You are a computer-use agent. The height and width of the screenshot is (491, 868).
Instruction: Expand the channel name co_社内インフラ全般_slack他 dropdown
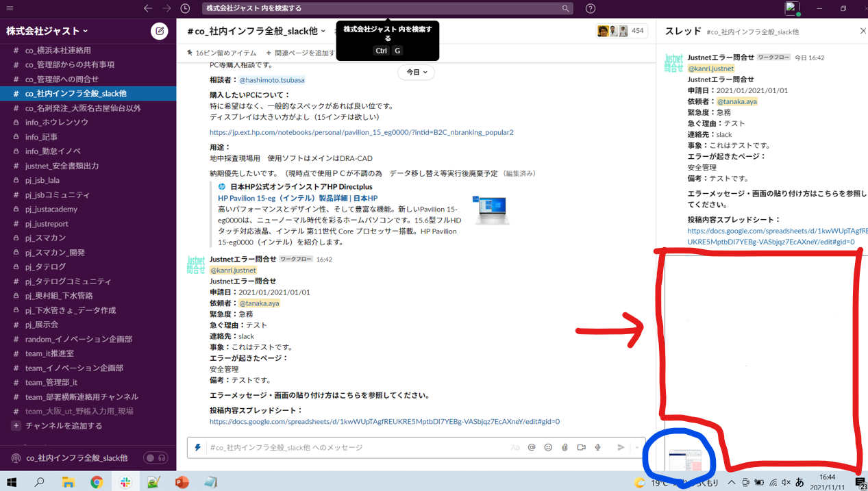(256, 31)
